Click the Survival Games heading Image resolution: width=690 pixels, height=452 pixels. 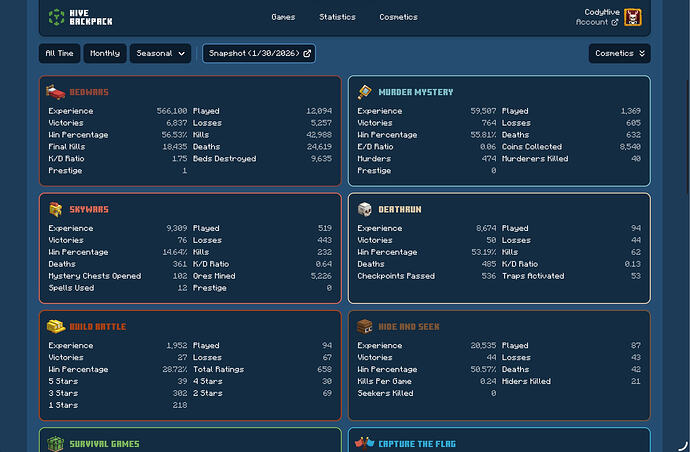(104, 444)
